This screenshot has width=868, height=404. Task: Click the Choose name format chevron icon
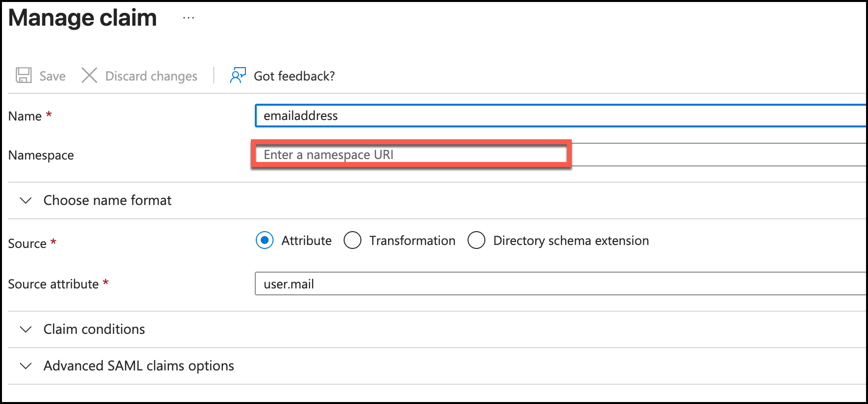(26, 201)
